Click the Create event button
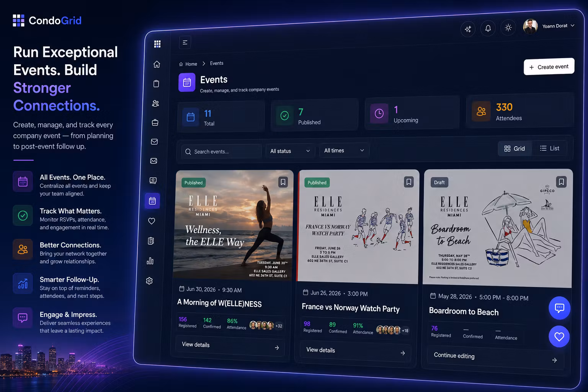The image size is (588, 392). click(549, 67)
